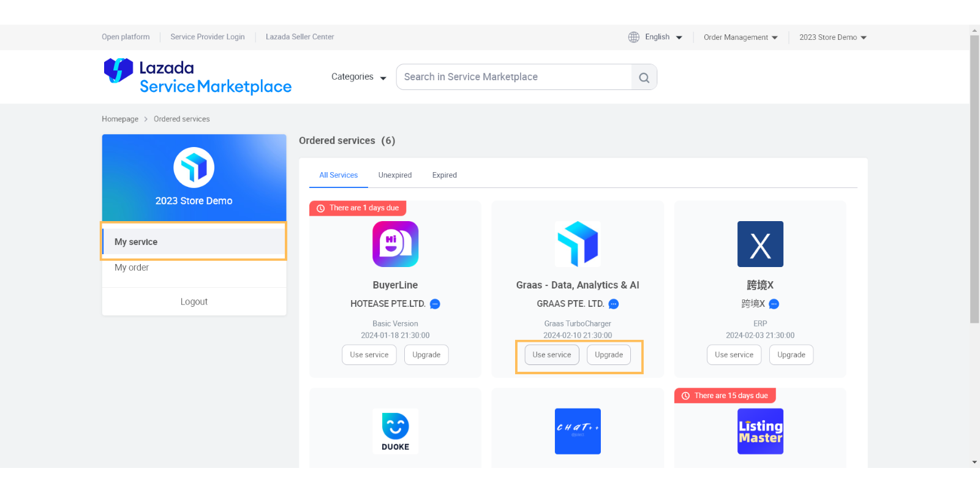This screenshot has height=490, width=980.
Task: Open the Chat++ app icon
Action: pos(578,431)
